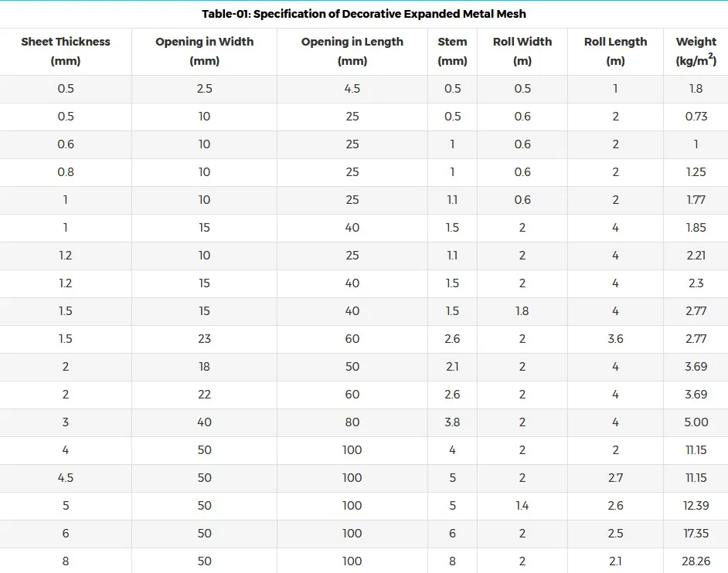Select the Sheet Thickness column header

click(x=66, y=52)
